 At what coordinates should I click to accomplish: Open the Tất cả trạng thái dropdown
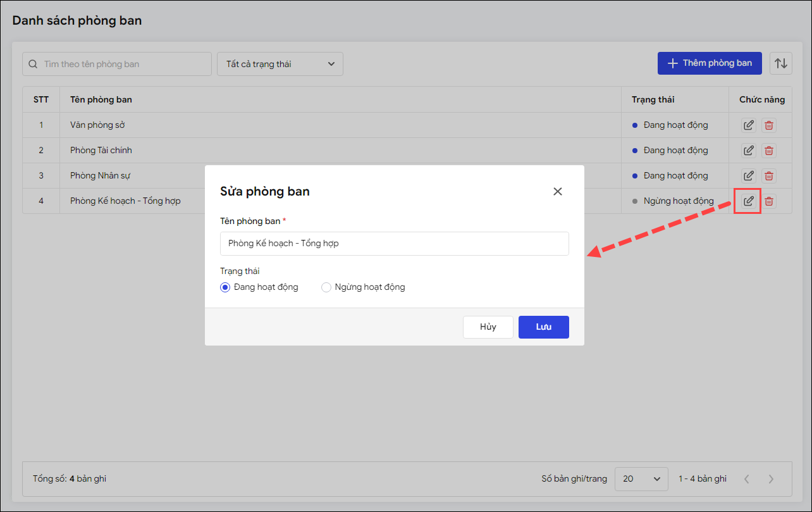tap(280, 64)
